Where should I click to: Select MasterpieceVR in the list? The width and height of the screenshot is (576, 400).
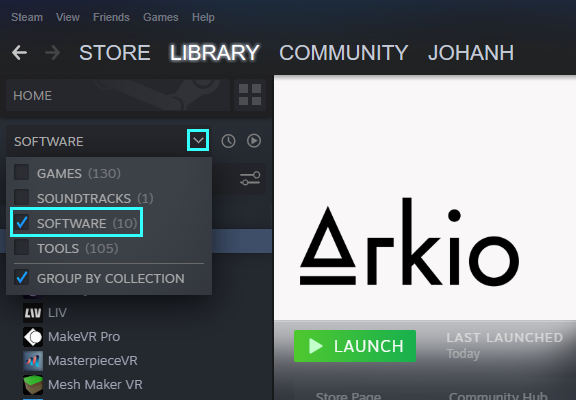(x=93, y=361)
